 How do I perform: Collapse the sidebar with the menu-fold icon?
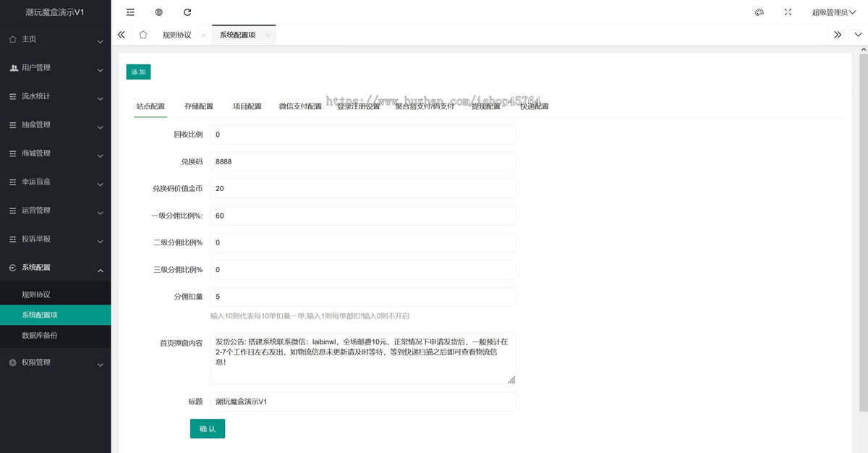click(130, 12)
